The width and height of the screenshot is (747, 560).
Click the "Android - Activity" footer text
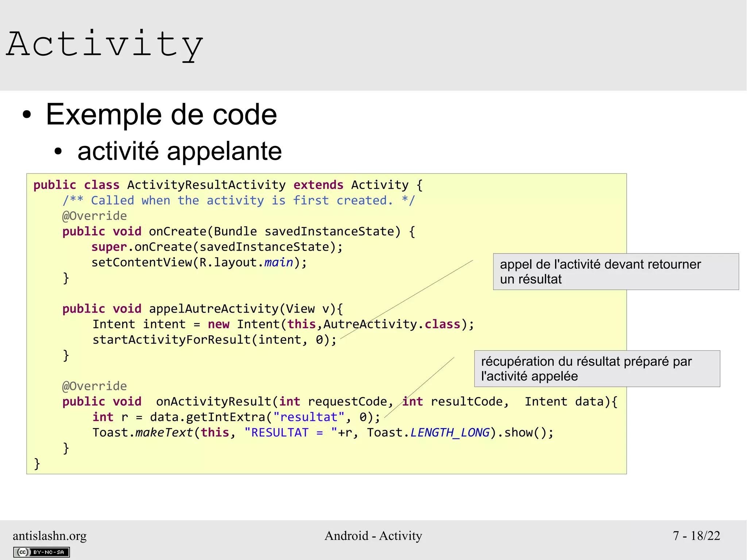click(x=373, y=536)
